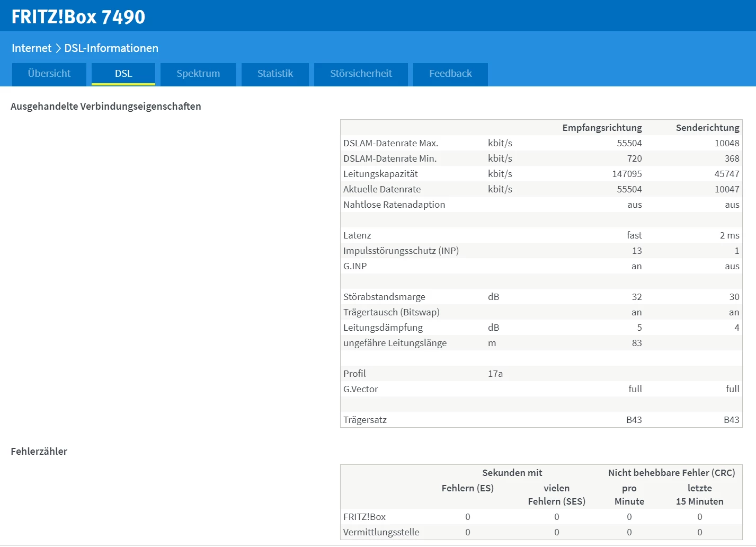The image size is (756, 547).
Task: Switch to the Spektrum tab
Action: coord(198,74)
